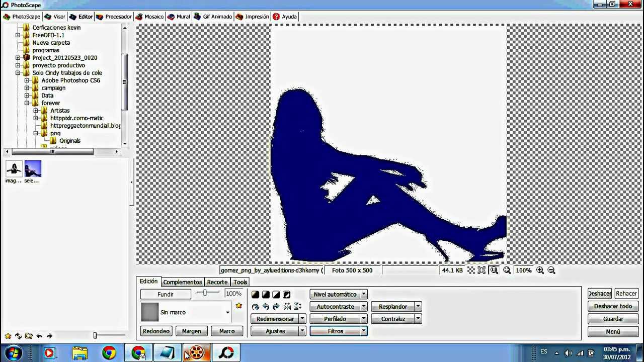Image resolution: width=644 pixels, height=362 pixels.
Task: Expand the FreeDFD-1.1 folder
Action: click(18, 35)
